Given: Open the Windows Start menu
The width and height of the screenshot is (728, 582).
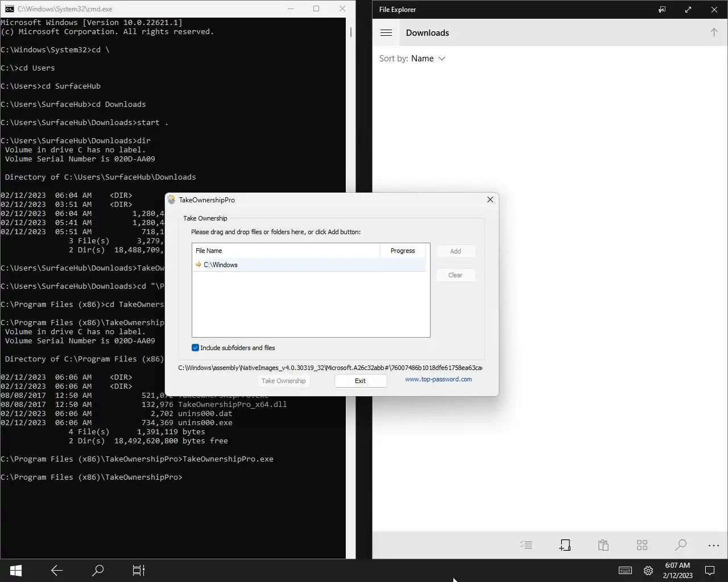Looking at the screenshot, I should (x=16, y=570).
